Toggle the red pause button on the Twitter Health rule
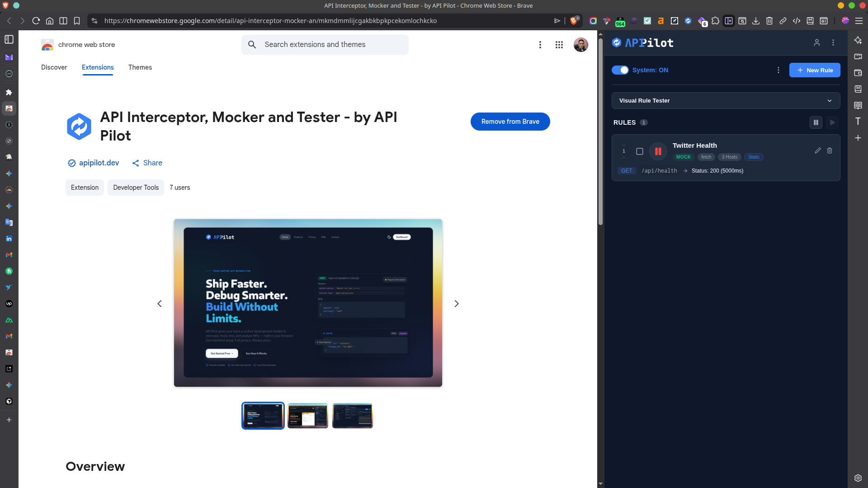This screenshot has height=488, width=868. point(658,151)
